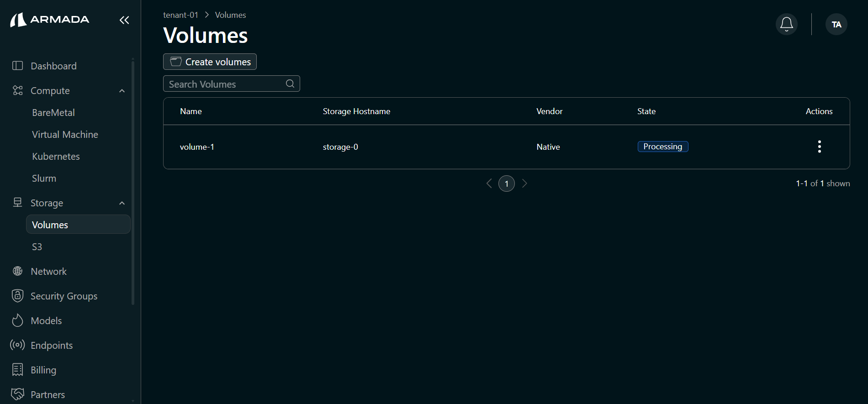This screenshot has width=868, height=404.
Task: Open Security Groups label
Action: pyautogui.click(x=64, y=296)
